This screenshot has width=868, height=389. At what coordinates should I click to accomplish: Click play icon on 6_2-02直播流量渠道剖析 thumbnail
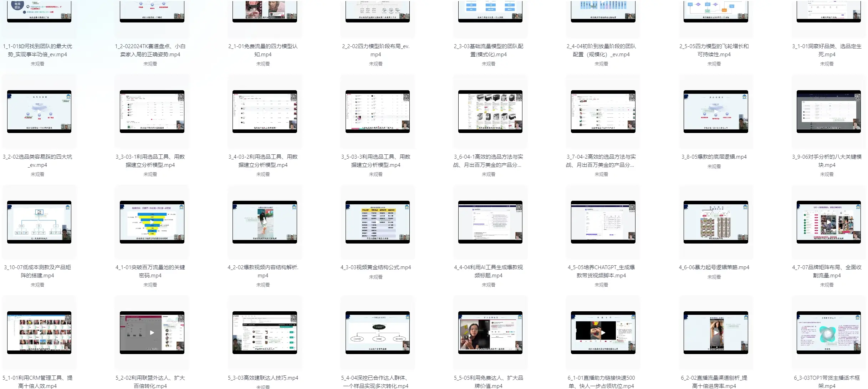pyautogui.click(x=716, y=332)
